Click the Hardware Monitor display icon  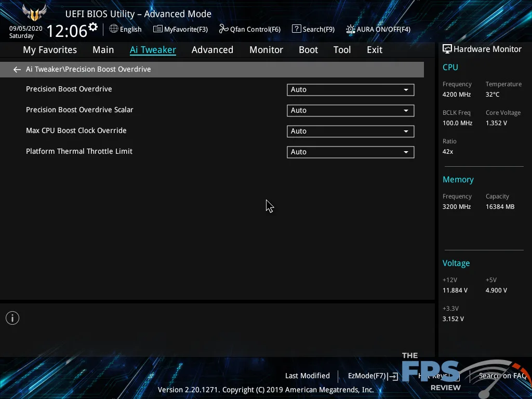pyautogui.click(x=447, y=49)
